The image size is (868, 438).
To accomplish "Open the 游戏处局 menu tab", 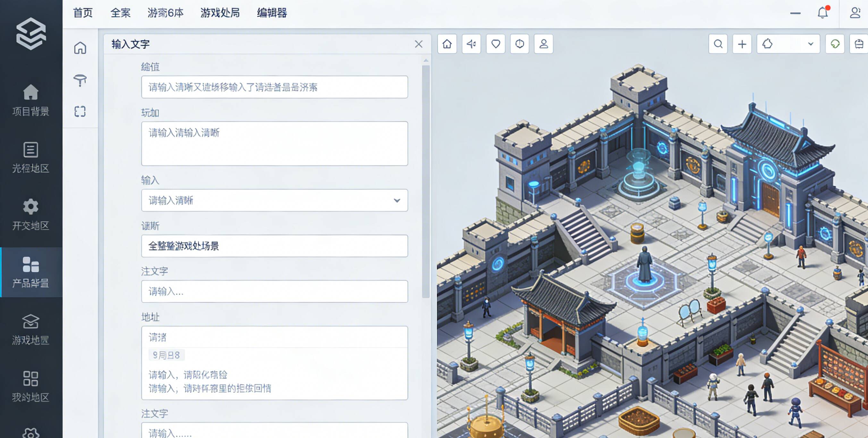I will pyautogui.click(x=220, y=13).
